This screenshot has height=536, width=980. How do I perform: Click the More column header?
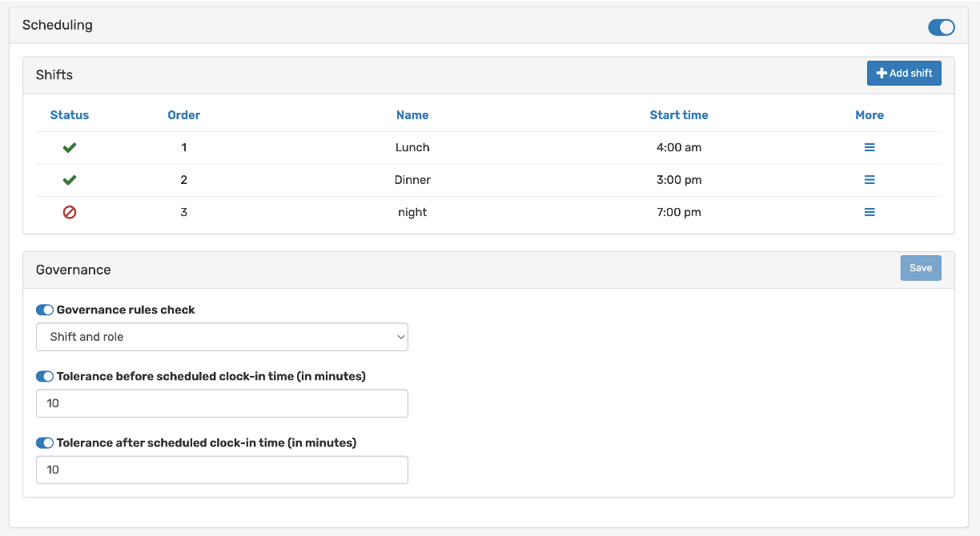[x=870, y=115]
